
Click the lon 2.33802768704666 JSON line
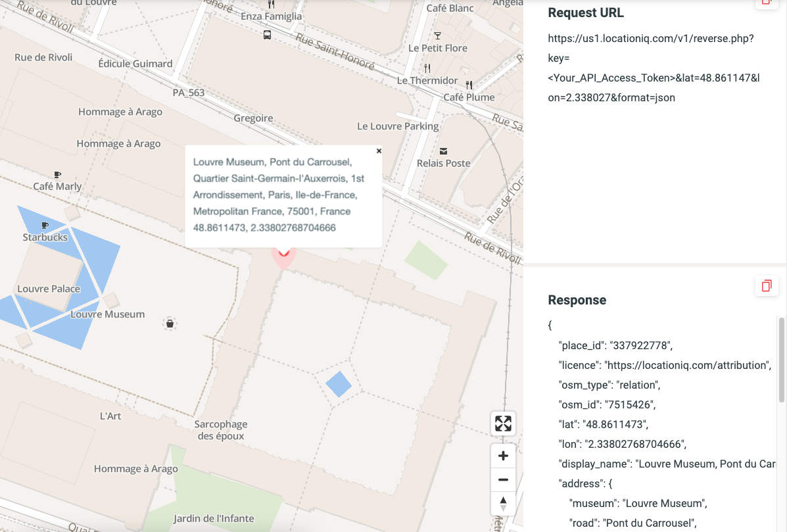pos(623,444)
